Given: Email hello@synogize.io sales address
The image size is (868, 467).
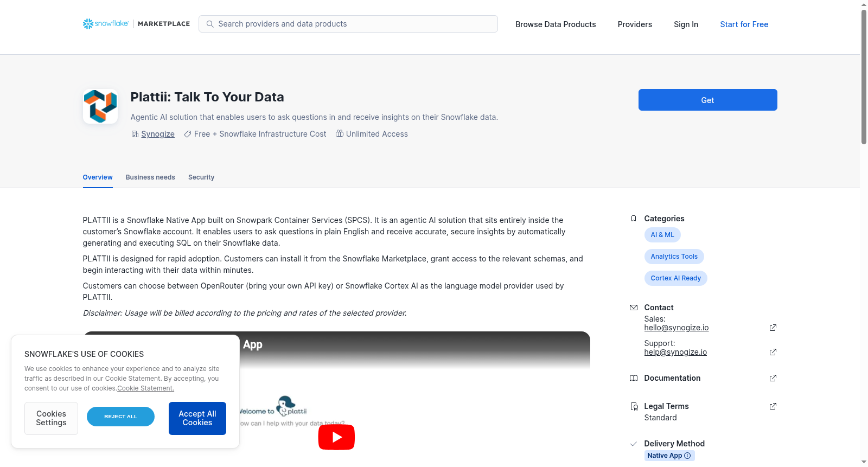Looking at the screenshot, I should pyautogui.click(x=676, y=328).
